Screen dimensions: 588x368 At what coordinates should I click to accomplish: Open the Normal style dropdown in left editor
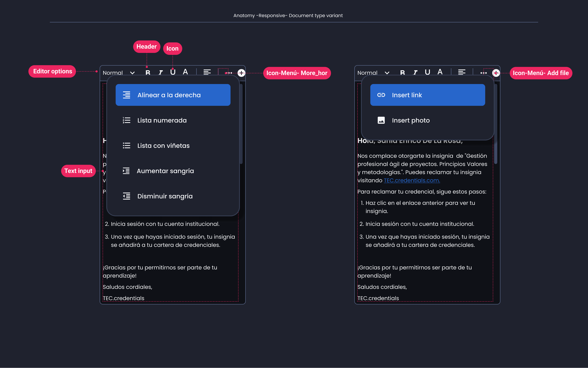click(x=119, y=73)
